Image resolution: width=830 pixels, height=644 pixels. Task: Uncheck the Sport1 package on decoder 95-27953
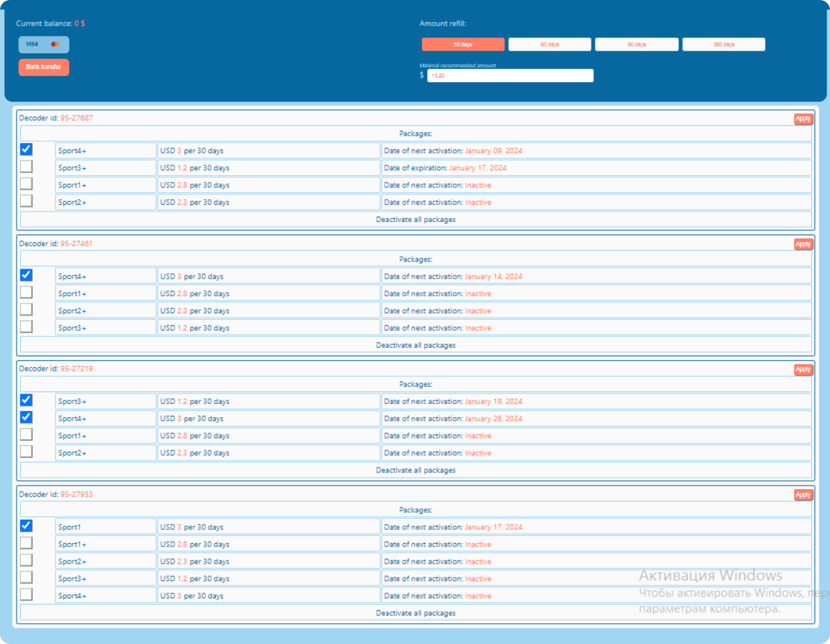click(x=26, y=526)
